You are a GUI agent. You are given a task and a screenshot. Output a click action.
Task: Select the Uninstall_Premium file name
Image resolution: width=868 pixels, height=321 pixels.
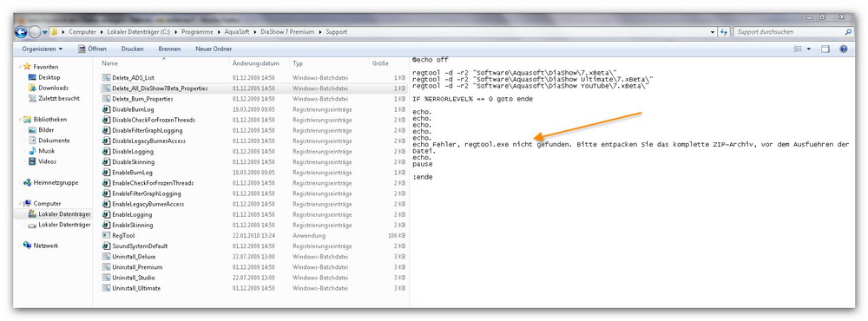[137, 267]
